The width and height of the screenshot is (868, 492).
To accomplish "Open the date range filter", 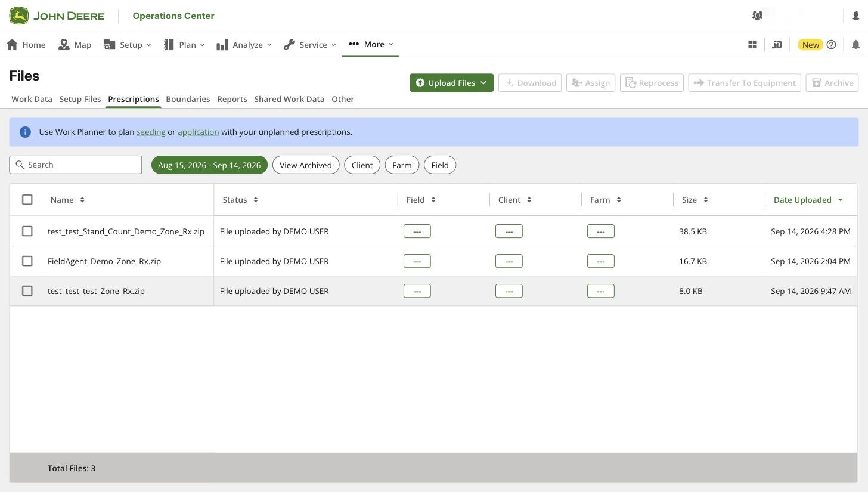I will pyautogui.click(x=209, y=165).
